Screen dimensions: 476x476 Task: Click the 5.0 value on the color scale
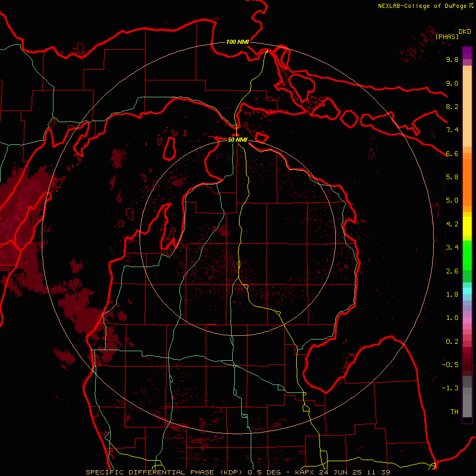pos(452,200)
